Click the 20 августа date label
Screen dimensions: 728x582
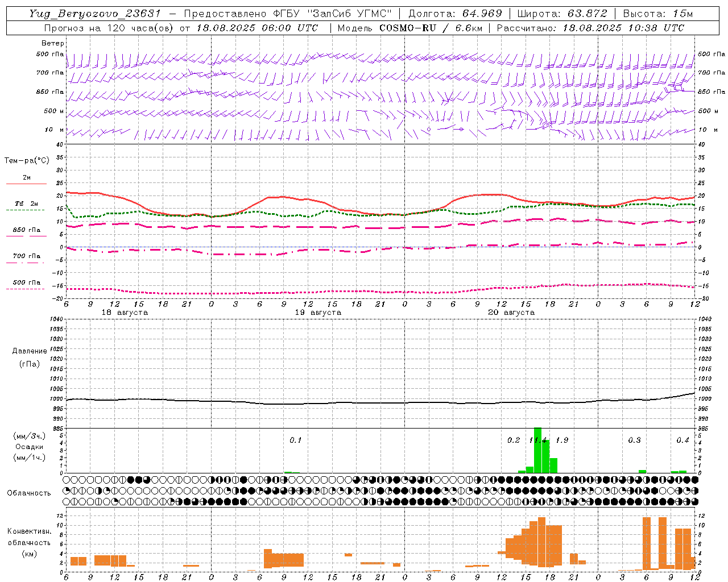[x=511, y=313]
